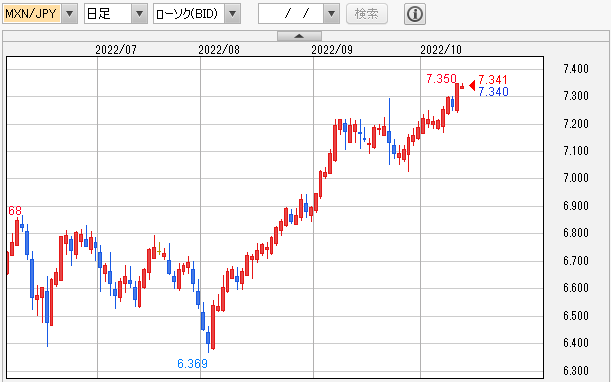Open the ローソク(BID) chart type dropdown arrow
611x382 pixels.
pyautogui.click(x=233, y=14)
